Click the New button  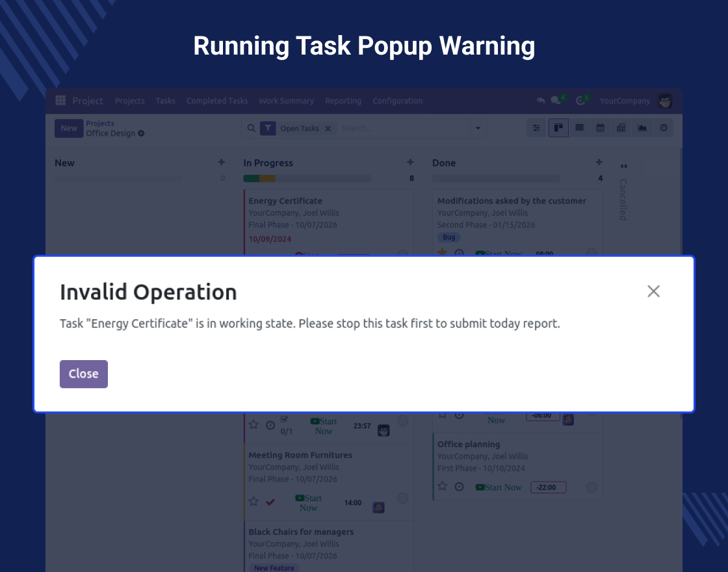69,128
